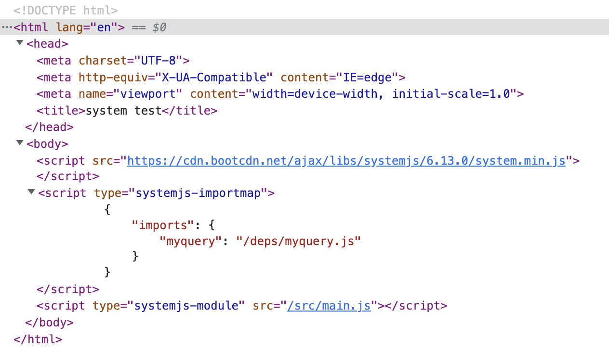This screenshot has width=609, height=364.
Task: Click the opening <body> tag
Action: (x=47, y=143)
